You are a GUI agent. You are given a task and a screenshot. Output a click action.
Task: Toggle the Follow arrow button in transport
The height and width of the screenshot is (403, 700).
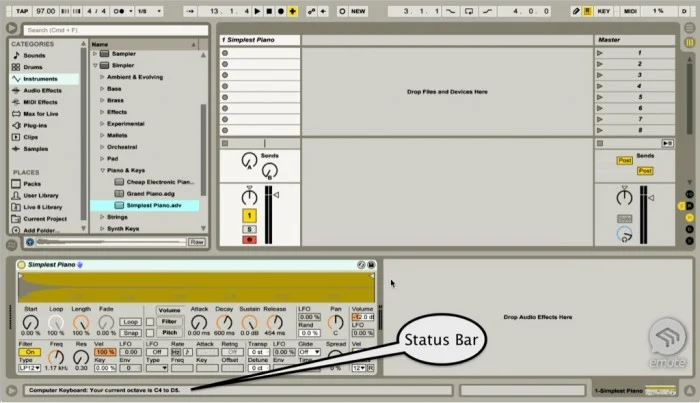pos(190,11)
